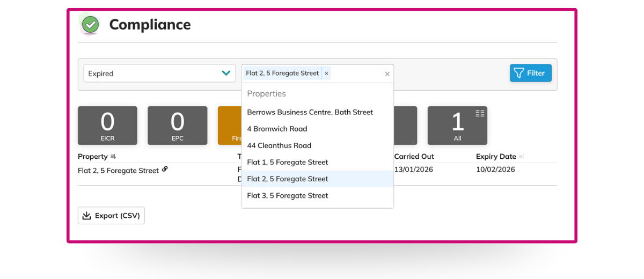
Task: Open the EICR count tile
Action: pyautogui.click(x=107, y=126)
